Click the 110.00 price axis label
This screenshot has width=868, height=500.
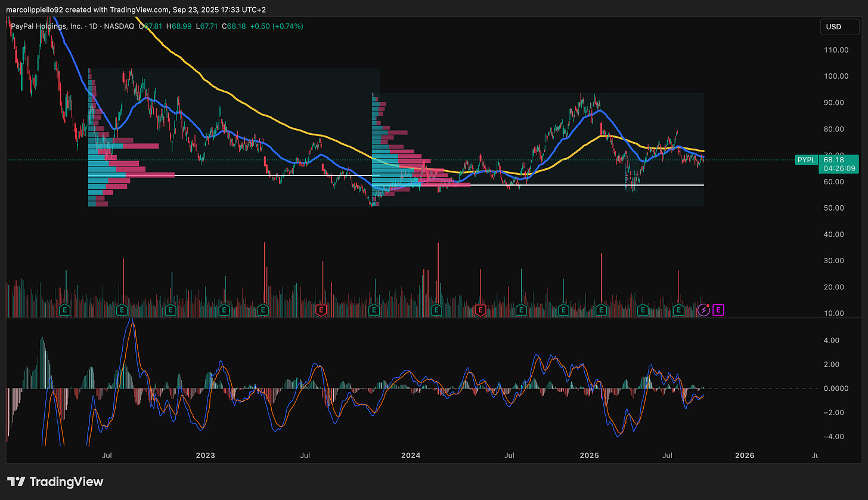(836, 50)
